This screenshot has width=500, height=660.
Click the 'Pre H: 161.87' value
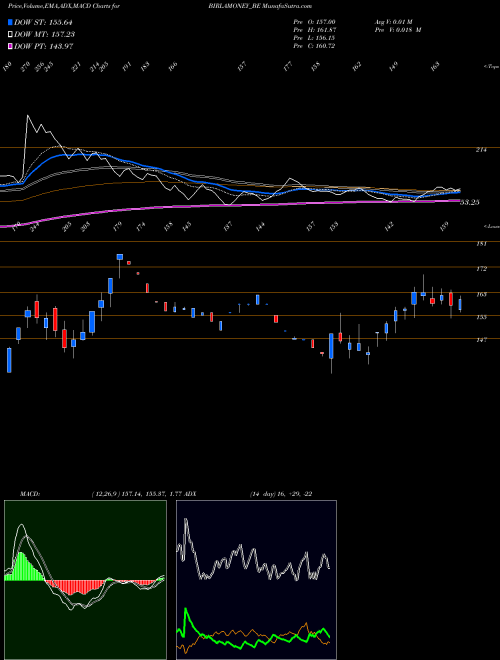(x=314, y=30)
